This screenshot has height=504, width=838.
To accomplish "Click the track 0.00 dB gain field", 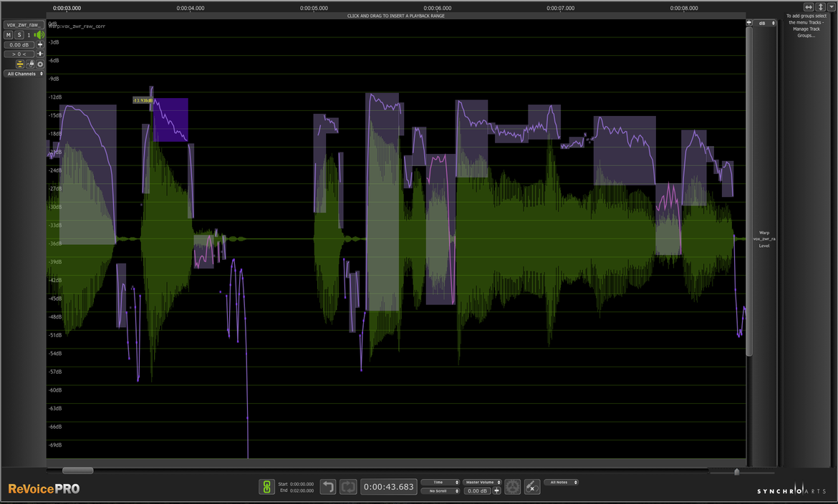I will coord(19,45).
